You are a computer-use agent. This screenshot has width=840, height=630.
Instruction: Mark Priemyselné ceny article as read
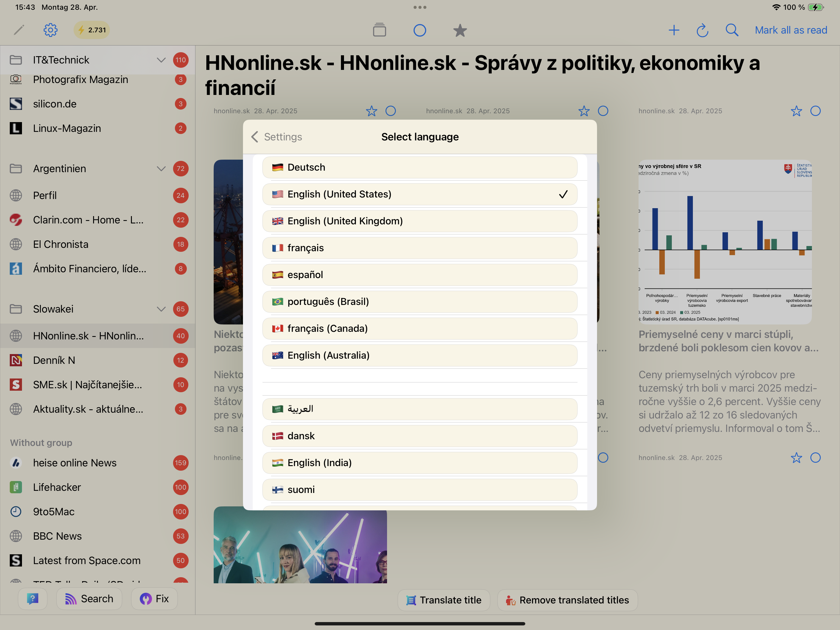tap(816, 111)
